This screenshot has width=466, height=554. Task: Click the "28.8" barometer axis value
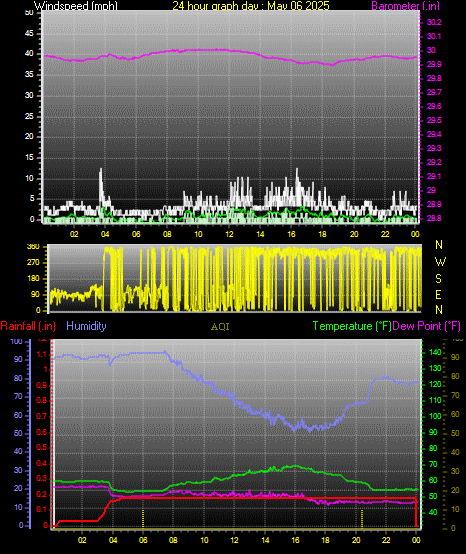tap(434, 218)
